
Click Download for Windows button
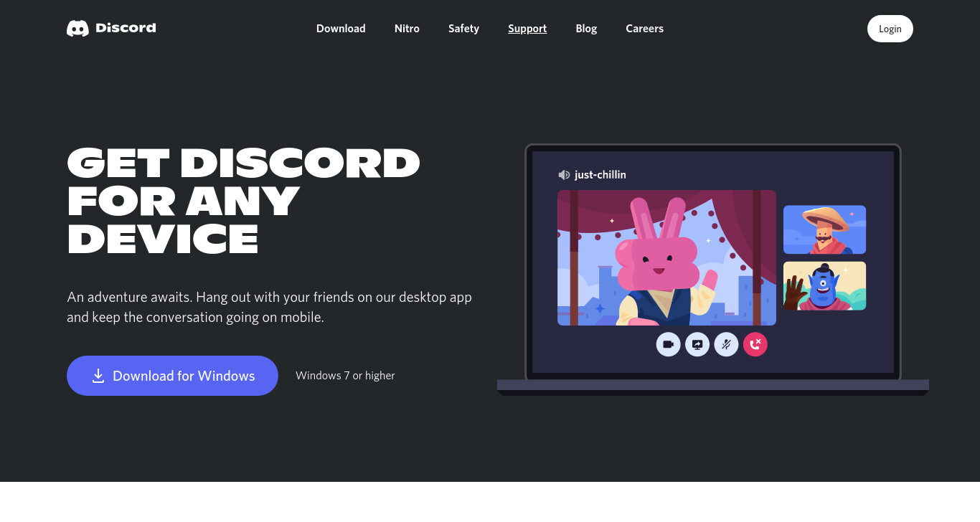172,376
